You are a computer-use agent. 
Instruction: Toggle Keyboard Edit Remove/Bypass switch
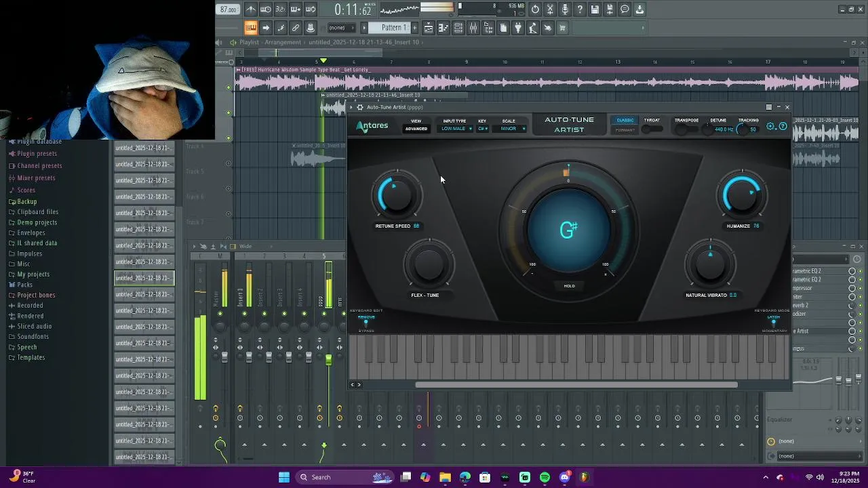tap(366, 323)
